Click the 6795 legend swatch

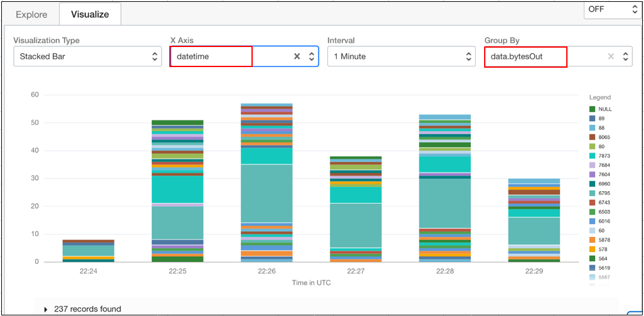[592, 193]
